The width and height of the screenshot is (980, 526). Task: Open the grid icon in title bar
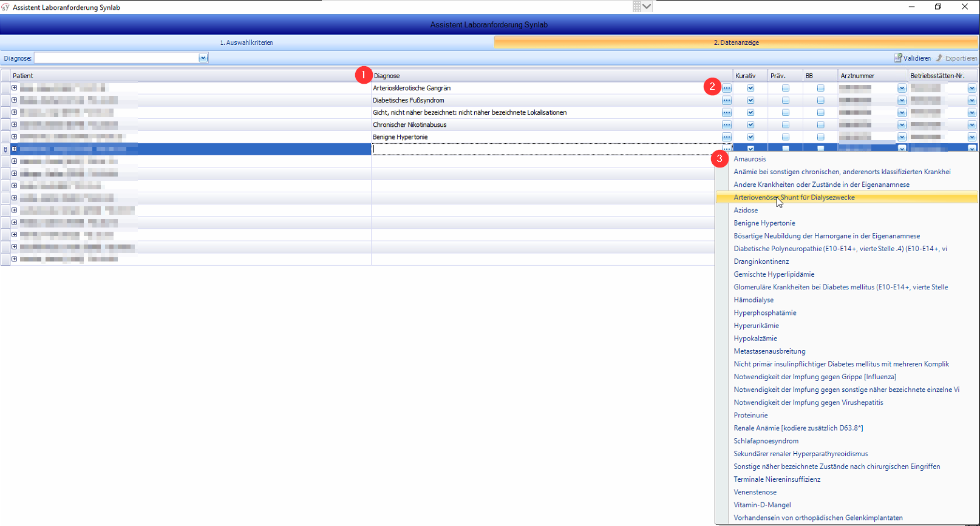pos(637,7)
